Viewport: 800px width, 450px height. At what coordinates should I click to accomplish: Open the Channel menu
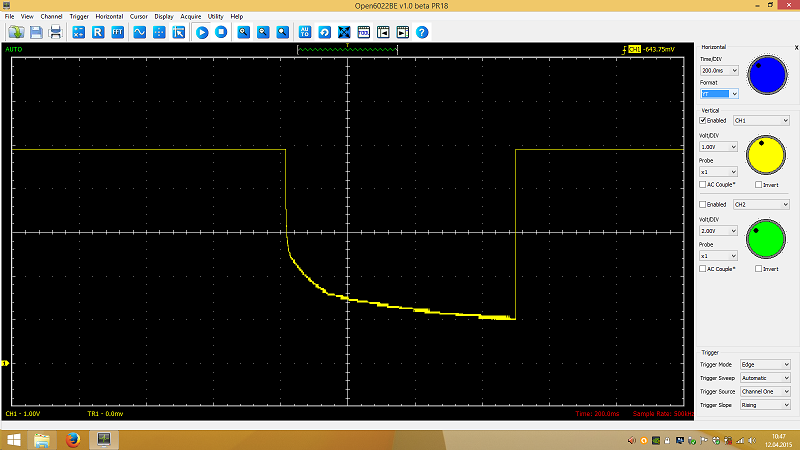click(x=52, y=16)
